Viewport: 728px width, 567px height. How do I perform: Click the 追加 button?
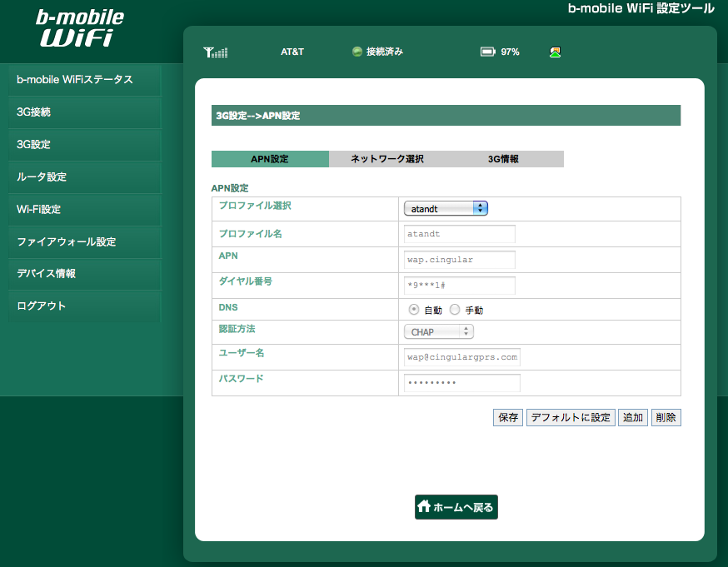(x=633, y=418)
